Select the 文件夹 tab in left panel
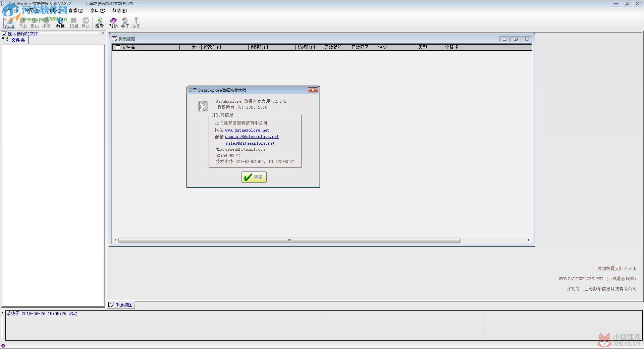Screen dimensions: 644x349 15,40
